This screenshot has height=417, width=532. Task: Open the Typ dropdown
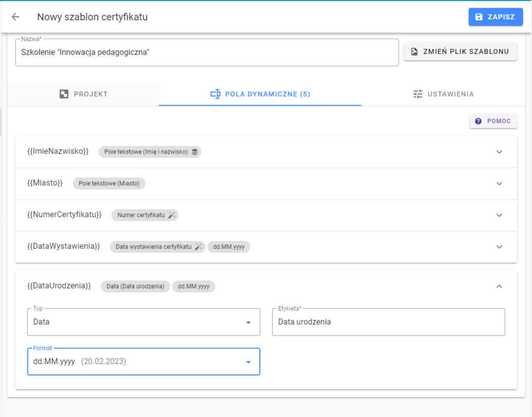(x=143, y=322)
